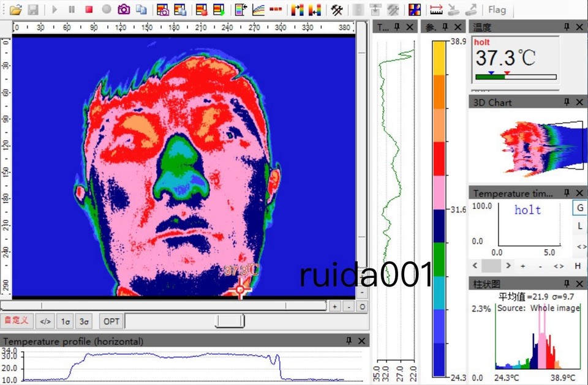Click the plus zoom button under the thermal image
This screenshot has height=385, width=588.
(x=334, y=307)
